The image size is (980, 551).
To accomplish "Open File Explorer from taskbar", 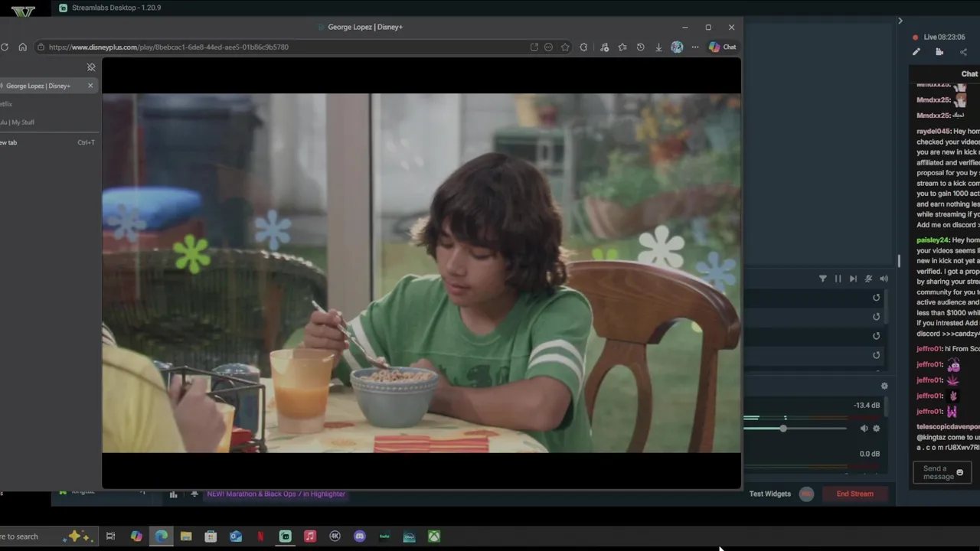I will point(186,536).
